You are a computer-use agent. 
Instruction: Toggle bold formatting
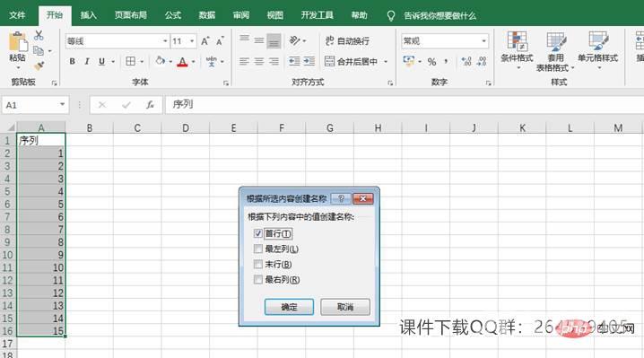pyautogui.click(x=73, y=62)
